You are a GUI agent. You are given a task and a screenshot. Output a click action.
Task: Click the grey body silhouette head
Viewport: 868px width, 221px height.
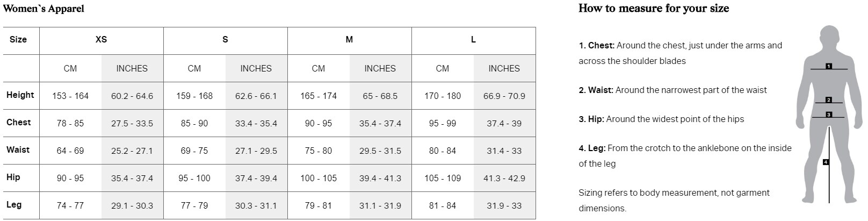tap(829, 37)
